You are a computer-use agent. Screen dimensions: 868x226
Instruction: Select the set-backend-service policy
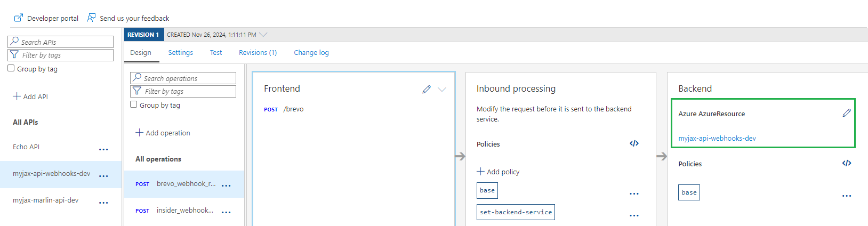(516, 212)
